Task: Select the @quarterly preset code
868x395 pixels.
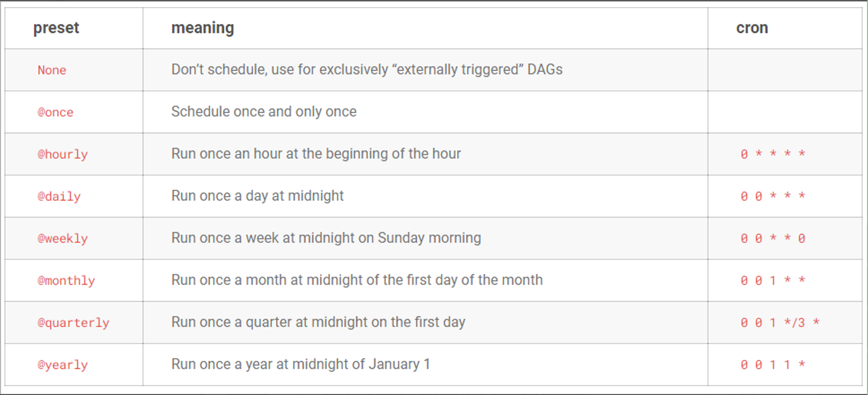Action: coord(73,322)
